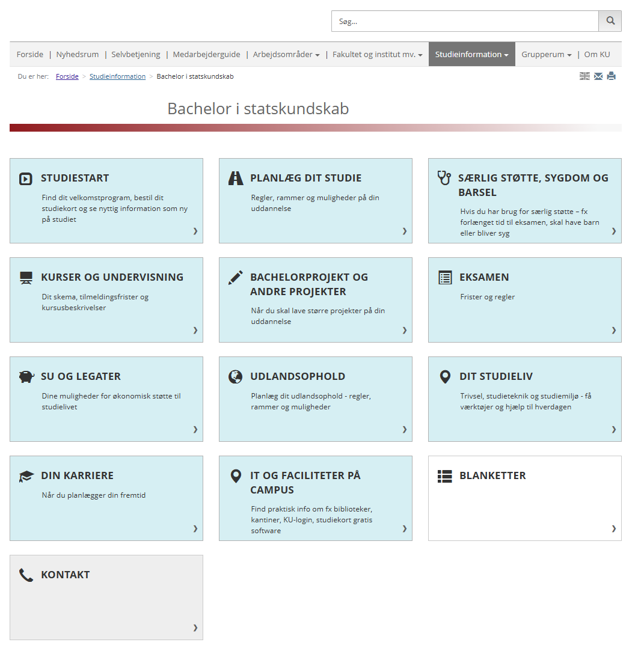Open the Medarbejderguide navigation item
This screenshot has height=663, width=644.
(206, 54)
